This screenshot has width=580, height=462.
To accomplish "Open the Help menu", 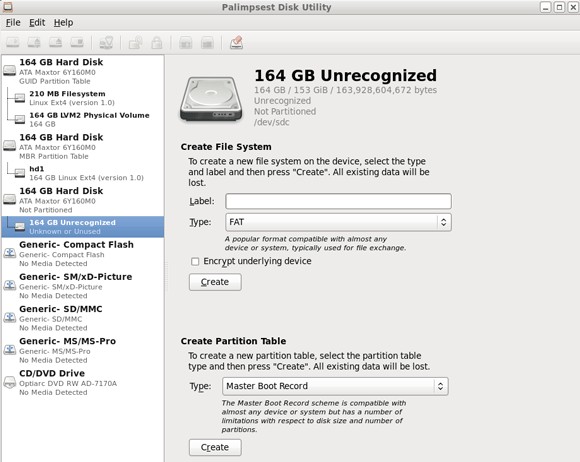I will (63, 23).
